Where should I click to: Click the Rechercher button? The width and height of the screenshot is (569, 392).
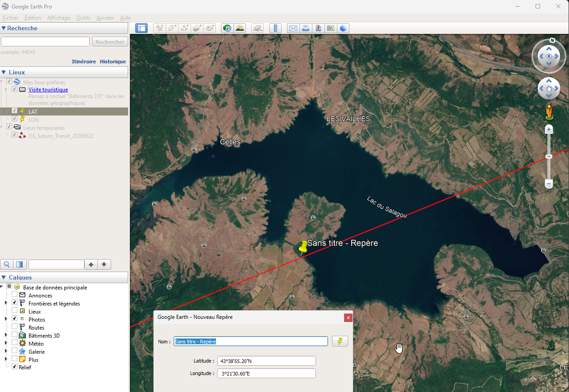click(x=110, y=41)
